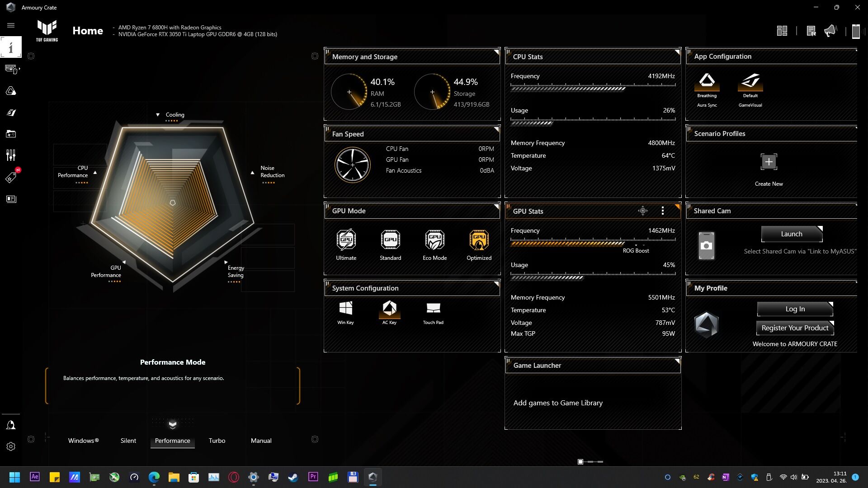Collapse the CPU Stats panel corner
The height and width of the screenshot is (488, 868).
[x=677, y=52]
